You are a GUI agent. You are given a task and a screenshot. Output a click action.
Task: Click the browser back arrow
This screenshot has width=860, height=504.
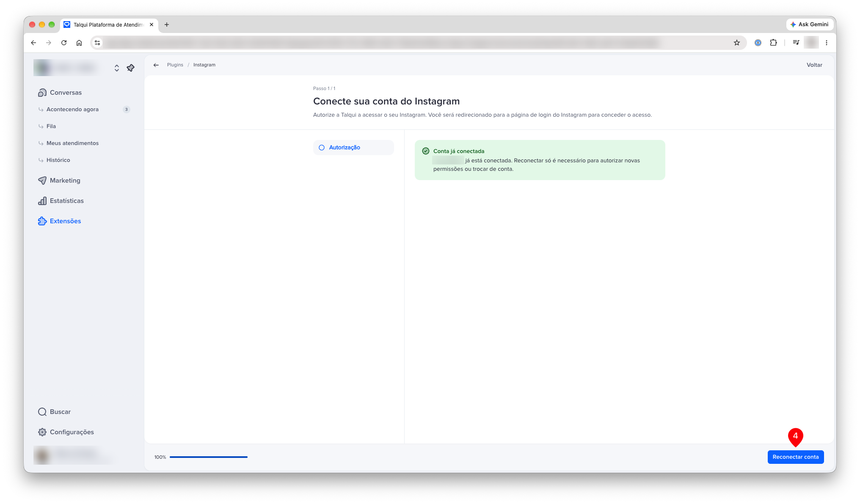click(33, 43)
